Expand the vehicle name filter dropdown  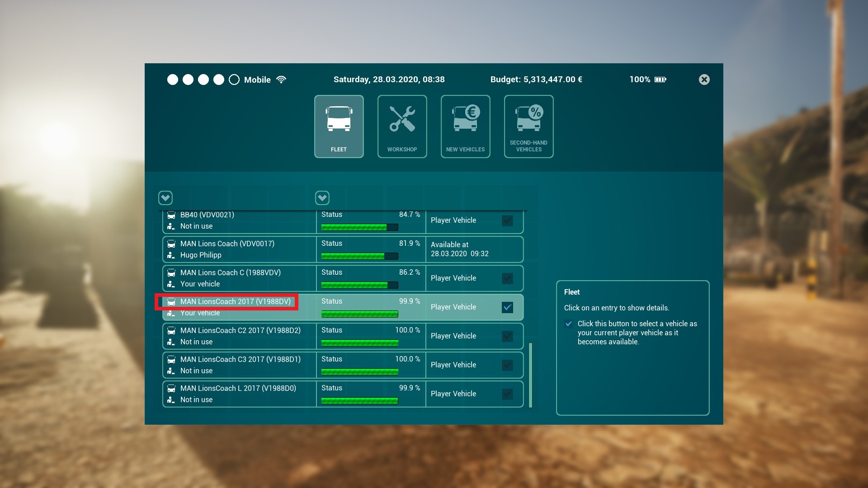(165, 197)
